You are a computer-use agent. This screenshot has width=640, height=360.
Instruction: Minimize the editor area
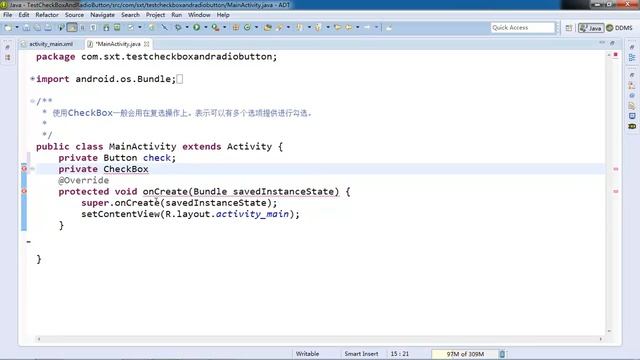click(602, 42)
